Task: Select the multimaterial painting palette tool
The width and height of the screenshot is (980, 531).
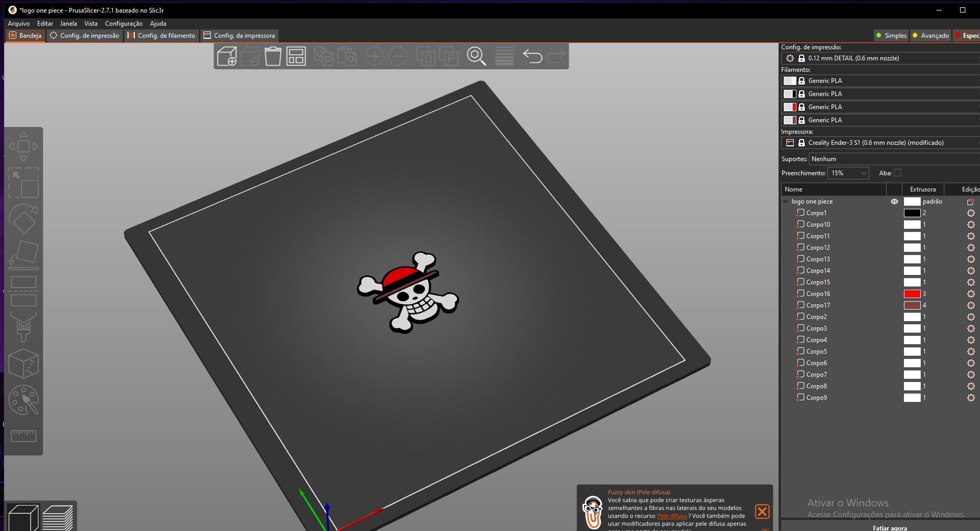Action: 24,400
